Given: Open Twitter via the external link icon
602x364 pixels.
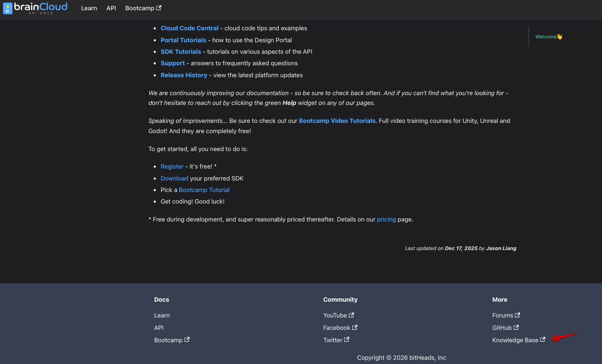Looking at the screenshot, I should tap(336, 340).
